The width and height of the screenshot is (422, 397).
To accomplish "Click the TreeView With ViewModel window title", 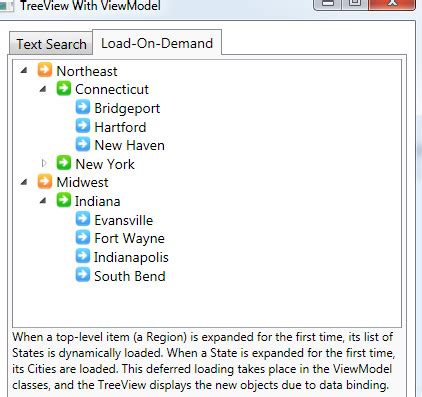I will coord(90,5).
